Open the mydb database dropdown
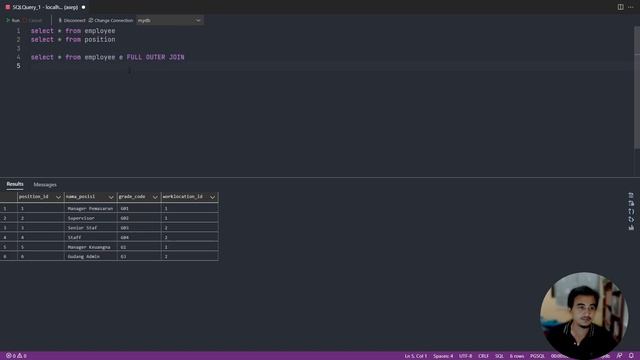 click(169, 20)
